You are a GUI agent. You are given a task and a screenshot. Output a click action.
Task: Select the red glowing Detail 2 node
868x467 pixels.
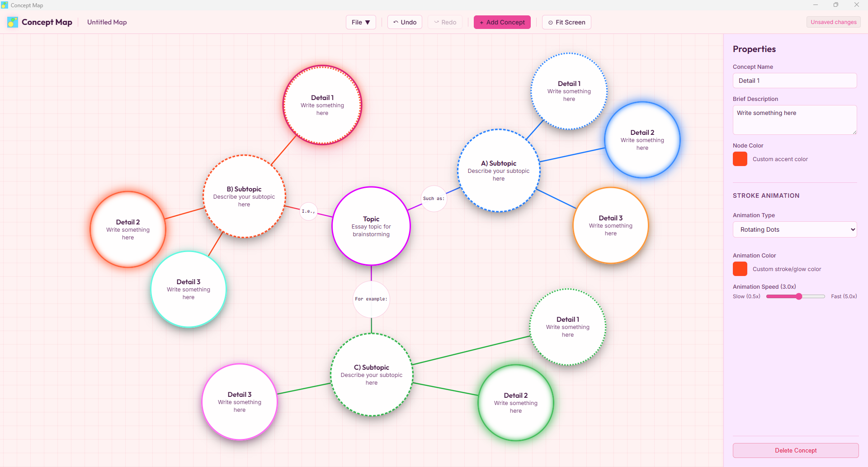pyautogui.click(x=128, y=229)
